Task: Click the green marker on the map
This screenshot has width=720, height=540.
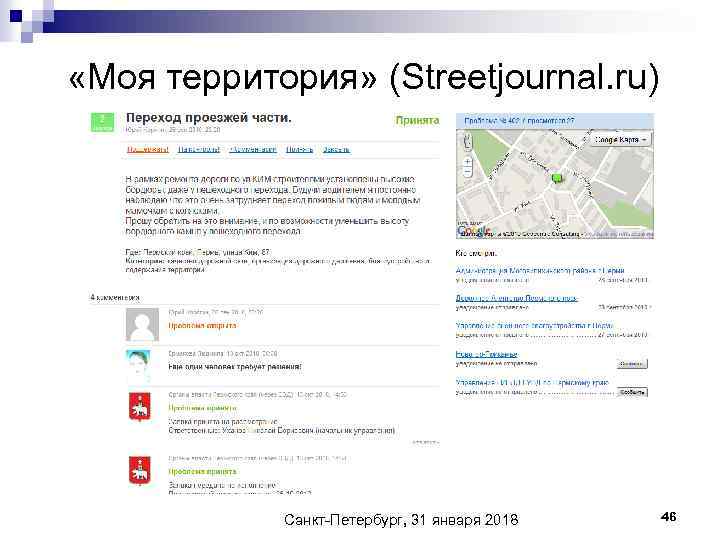Action: [x=557, y=178]
